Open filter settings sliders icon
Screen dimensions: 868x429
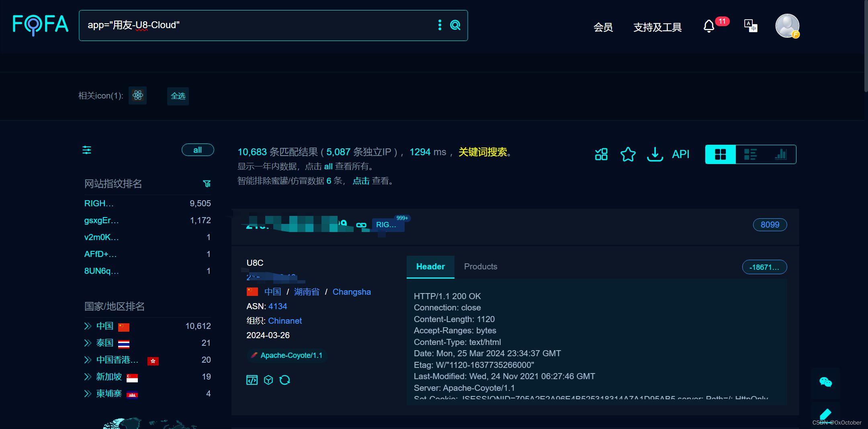pyautogui.click(x=87, y=150)
